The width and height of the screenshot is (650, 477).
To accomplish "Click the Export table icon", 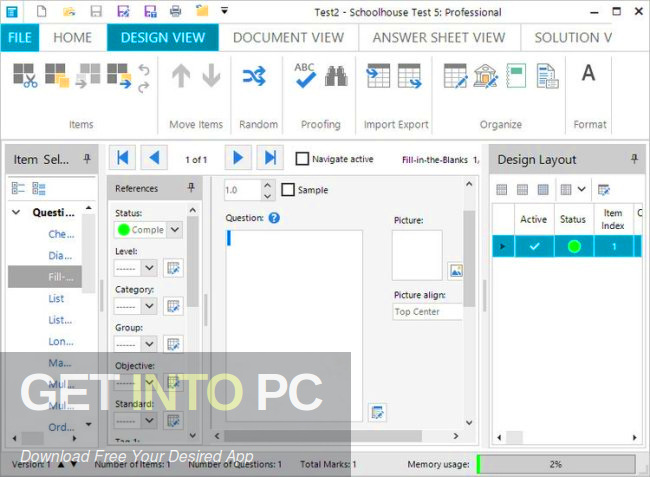I will pyautogui.click(x=410, y=75).
